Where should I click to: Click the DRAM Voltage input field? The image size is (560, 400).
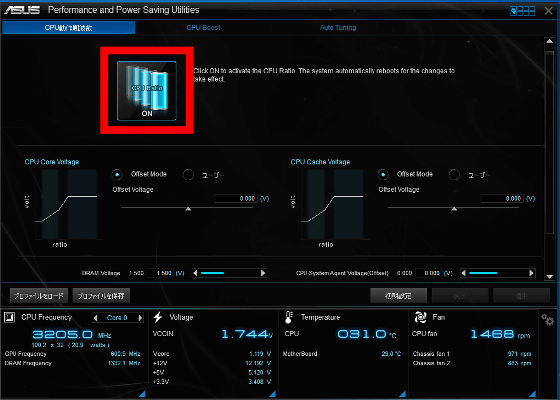pos(160,273)
